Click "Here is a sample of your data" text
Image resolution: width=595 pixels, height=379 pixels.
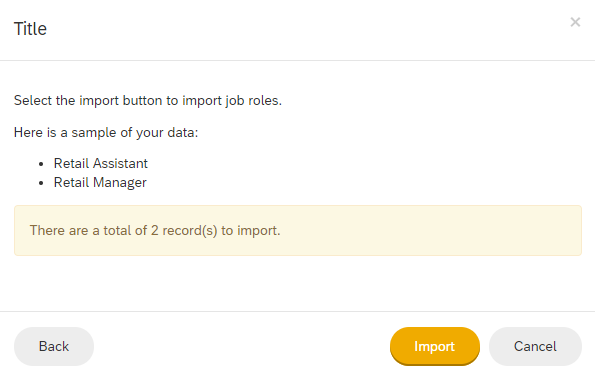(x=106, y=132)
